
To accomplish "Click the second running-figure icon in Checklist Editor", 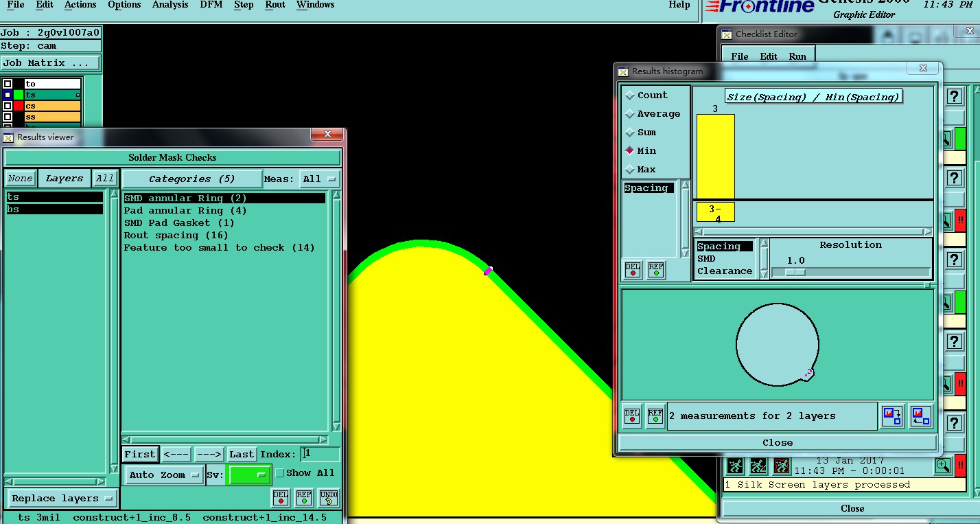I will point(758,466).
